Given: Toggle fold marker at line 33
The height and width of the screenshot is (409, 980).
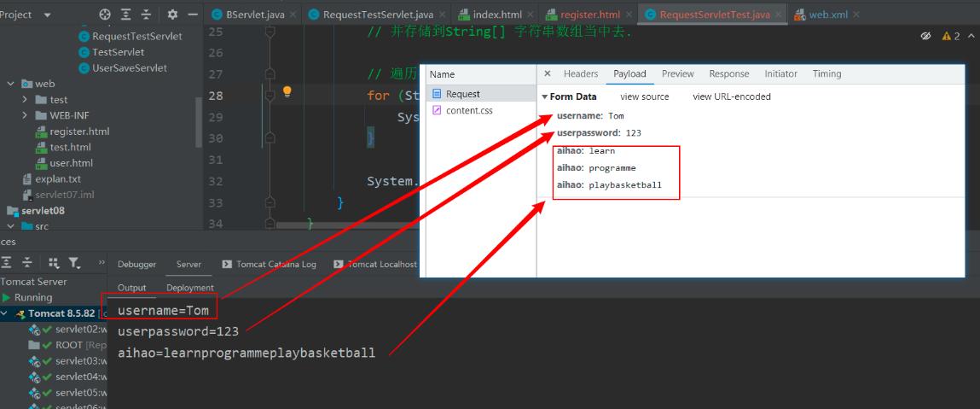Looking at the screenshot, I should coord(270,202).
